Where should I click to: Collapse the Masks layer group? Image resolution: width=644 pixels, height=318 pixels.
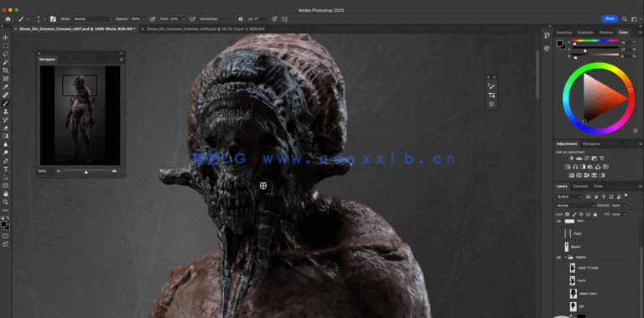pos(565,258)
